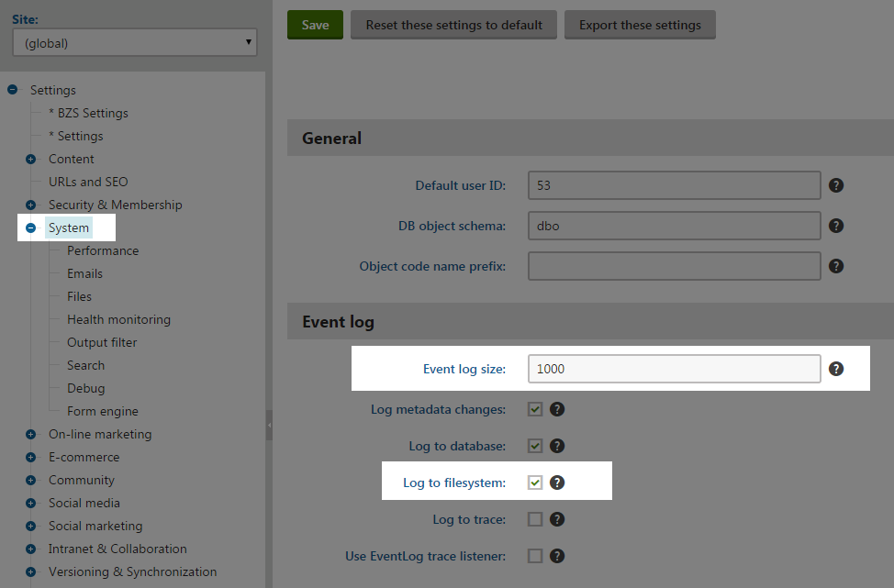The width and height of the screenshot is (894, 588).
Task: Select Social marketing category label
Action: [95, 526]
